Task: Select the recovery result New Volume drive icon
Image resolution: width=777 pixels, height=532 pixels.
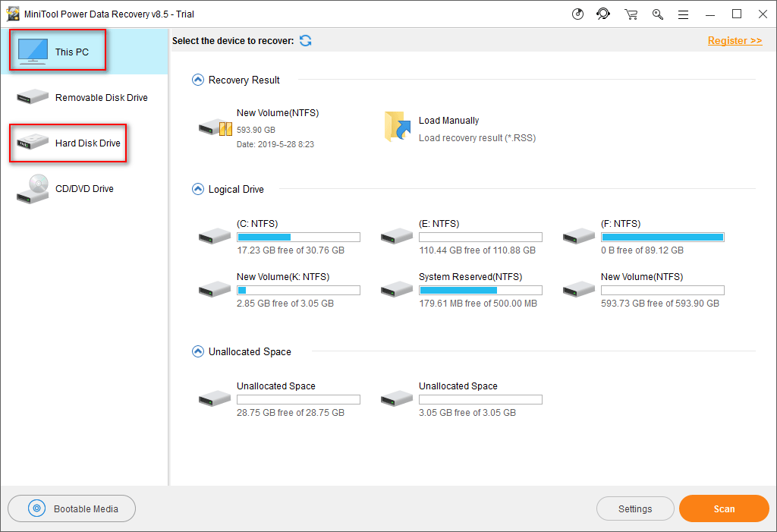Action: [215, 127]
